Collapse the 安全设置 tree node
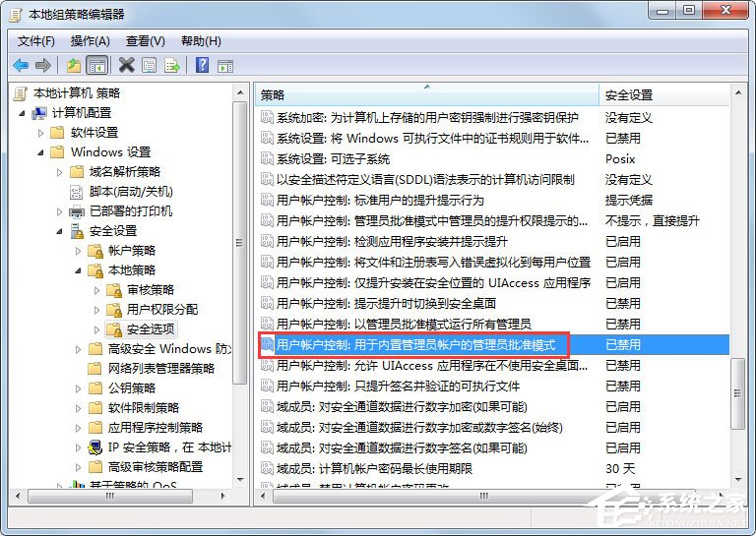Screen dimensions: 756x536 pos(59,231)
